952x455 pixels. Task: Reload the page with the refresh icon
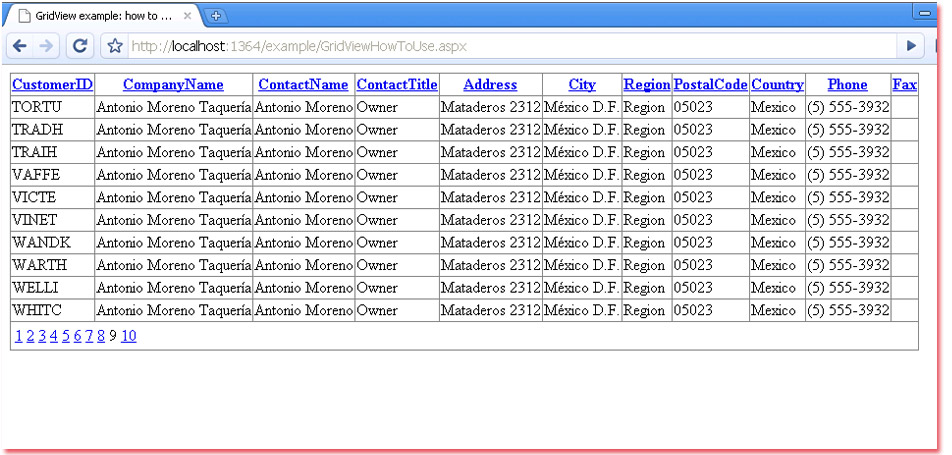click(80, 46)
